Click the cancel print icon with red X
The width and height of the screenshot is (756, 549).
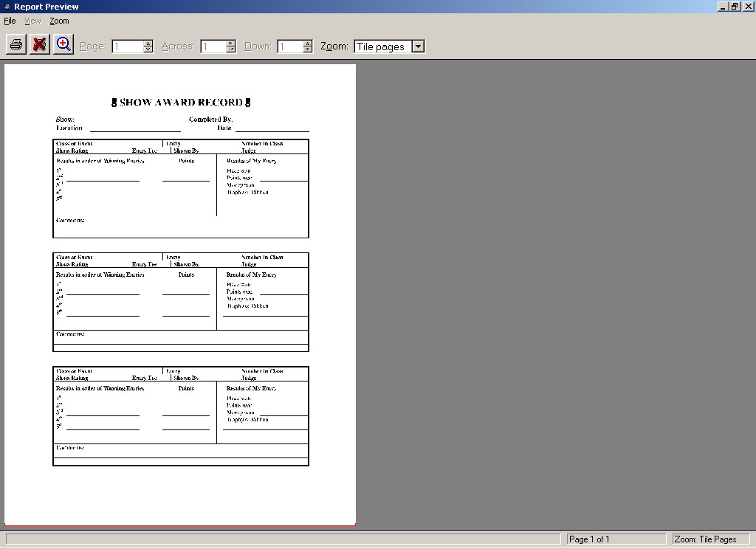pyautogui.click(x=40, y=45)
